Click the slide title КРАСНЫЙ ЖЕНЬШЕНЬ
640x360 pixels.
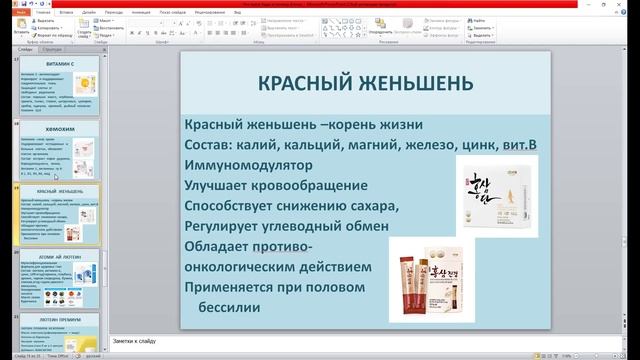coord(365,83)
